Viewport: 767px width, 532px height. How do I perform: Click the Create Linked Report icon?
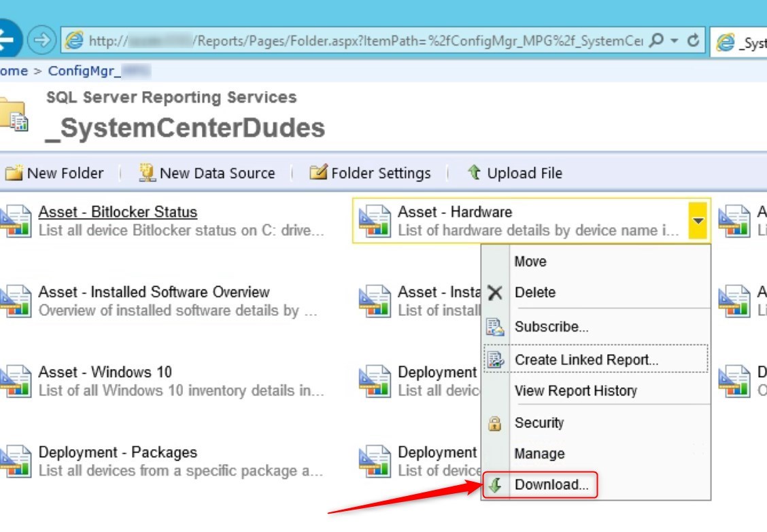click(496, 360)
